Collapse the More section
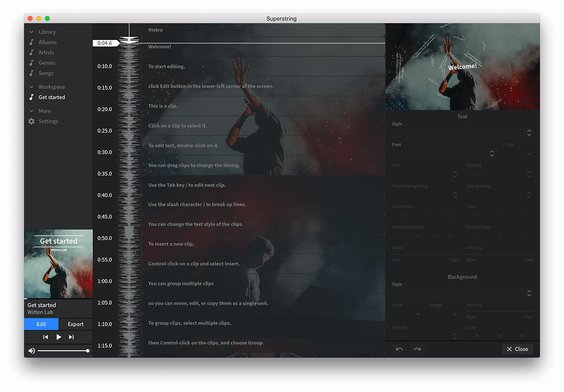Viewport: 564px width, 392px height. pos(31,111)
